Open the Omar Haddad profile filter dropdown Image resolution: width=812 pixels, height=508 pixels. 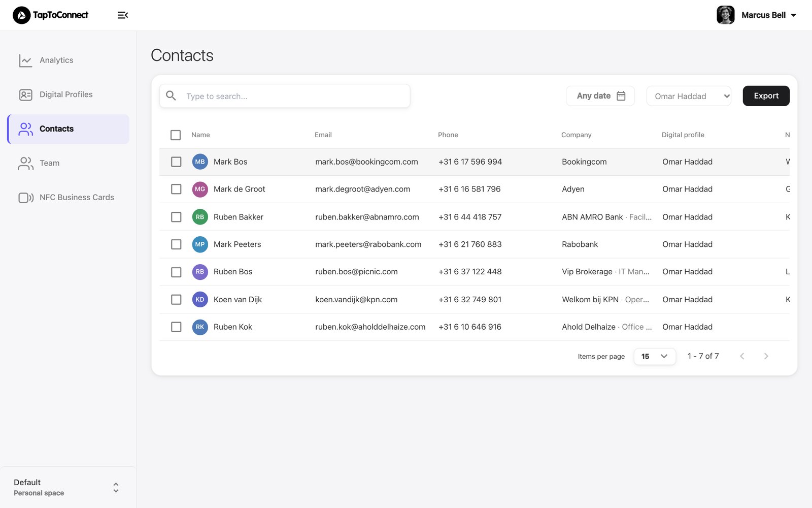689,96
